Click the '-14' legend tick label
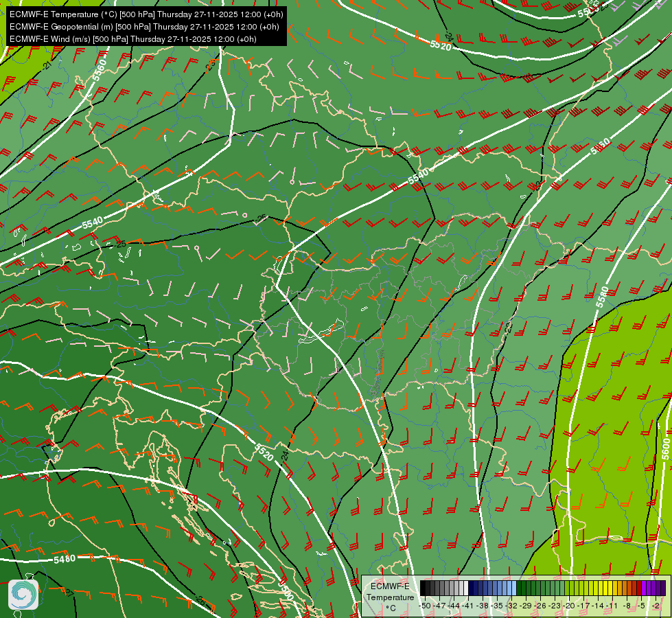This screenshot has height=618, width=672. pos(598,606)
